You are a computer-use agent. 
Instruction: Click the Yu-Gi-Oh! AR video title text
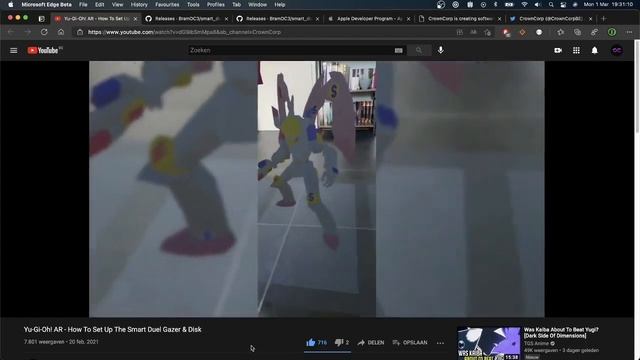[x=113, y=329]
